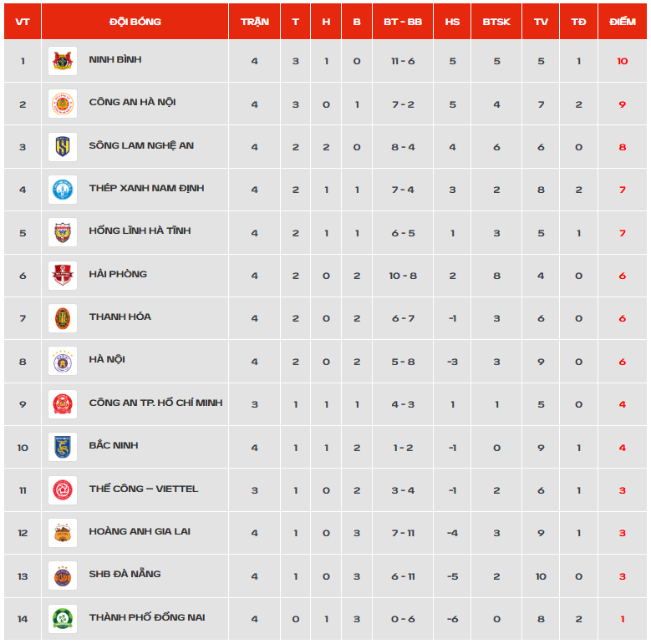Screen dimensions: 651x644
Task: Click the Hải Phòng club logo
Action: point(63,276)
